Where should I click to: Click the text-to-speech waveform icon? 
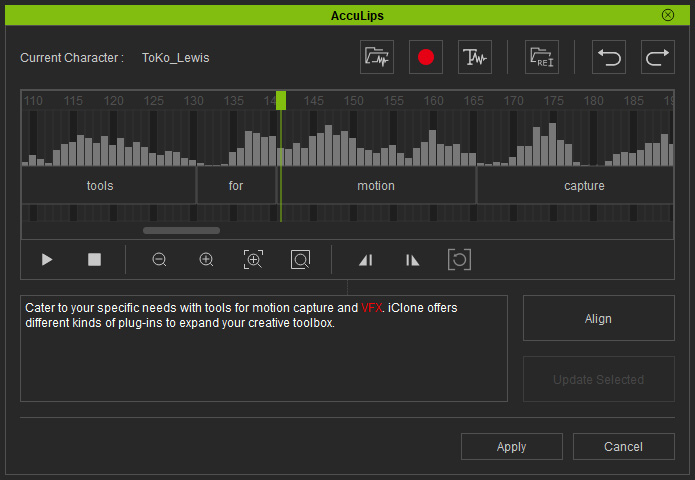tap(474, 58)
